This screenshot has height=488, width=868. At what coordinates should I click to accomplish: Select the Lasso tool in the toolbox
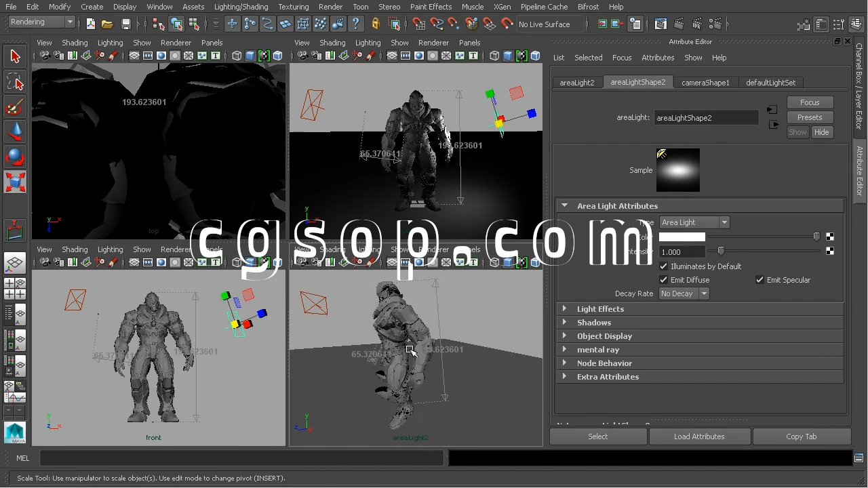coord(15,83)
